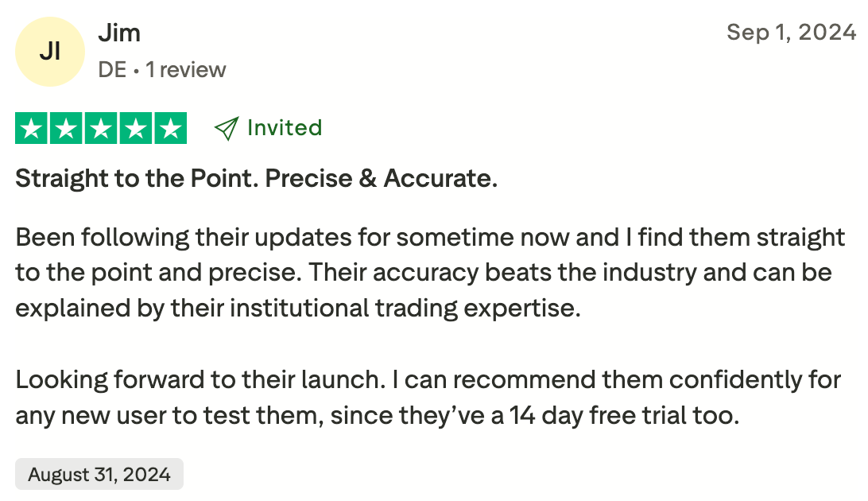
Task: Click the Sep 1, 2024 date
Action: point(791,33)
